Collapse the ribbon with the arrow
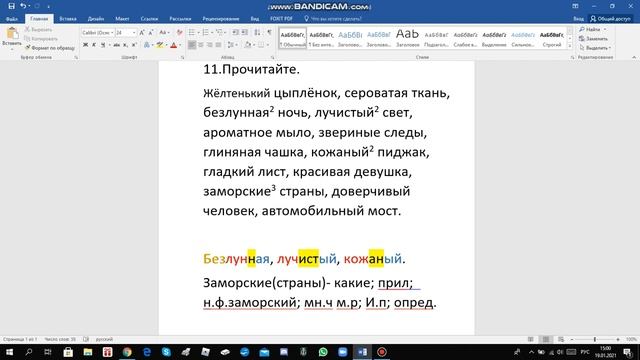The height and width of the screenshot is (360, 640). click(x=633, y=58)
